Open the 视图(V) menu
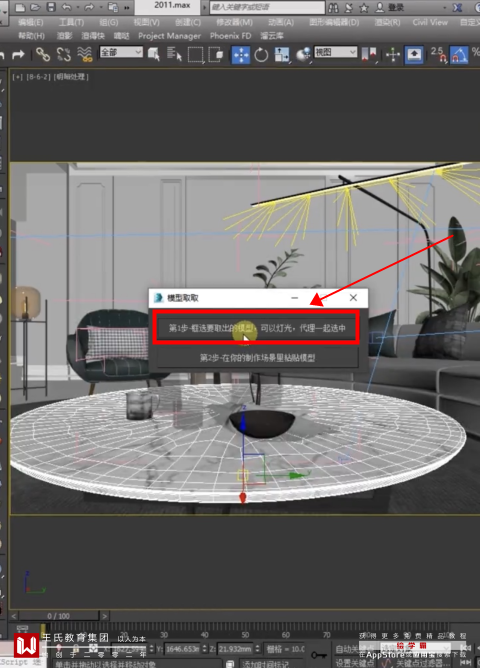Image resolution: width=480 pixels, height=668 pixels. 146,22
